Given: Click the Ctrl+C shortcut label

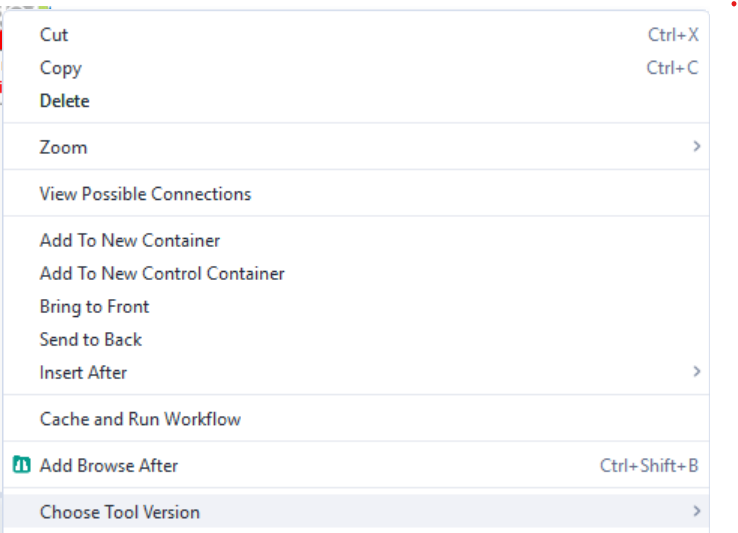Looking at the screenshot, I should [x=672, y=68].
